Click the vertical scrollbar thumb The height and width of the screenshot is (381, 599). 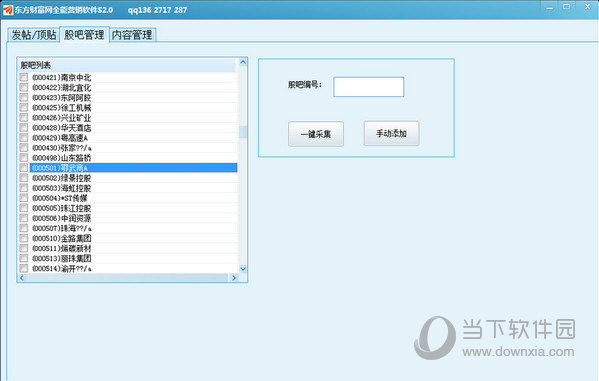pyautogui.click(x=243, y=132)
